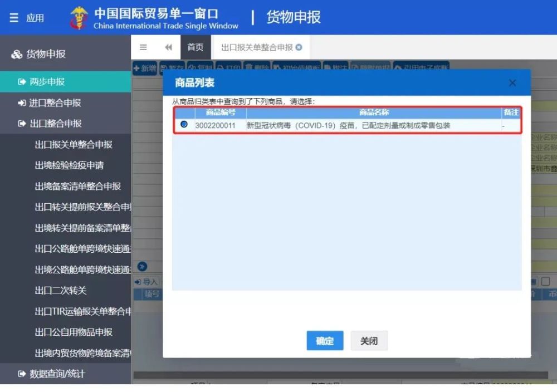Click the Single Window customs logo
This screenshot has width=557, height=392.
(79, 18)
